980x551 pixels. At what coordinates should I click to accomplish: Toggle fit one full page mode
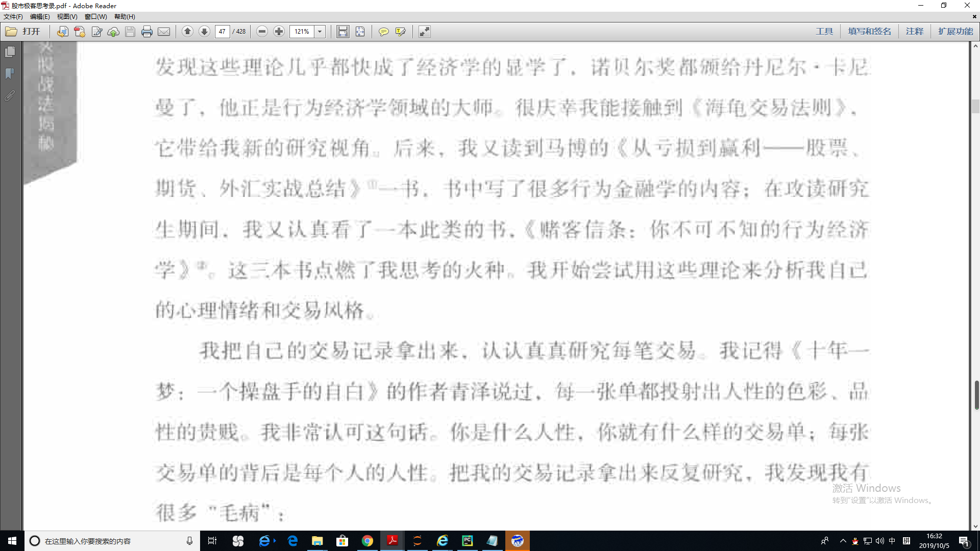pos(360,32)
